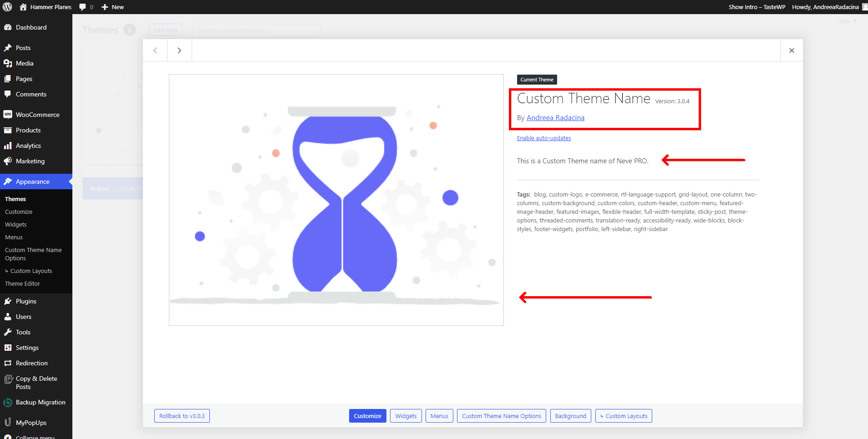Click the Products sidebar icon
The height and width of the screenshot is (439, 868).
(9, 130)
